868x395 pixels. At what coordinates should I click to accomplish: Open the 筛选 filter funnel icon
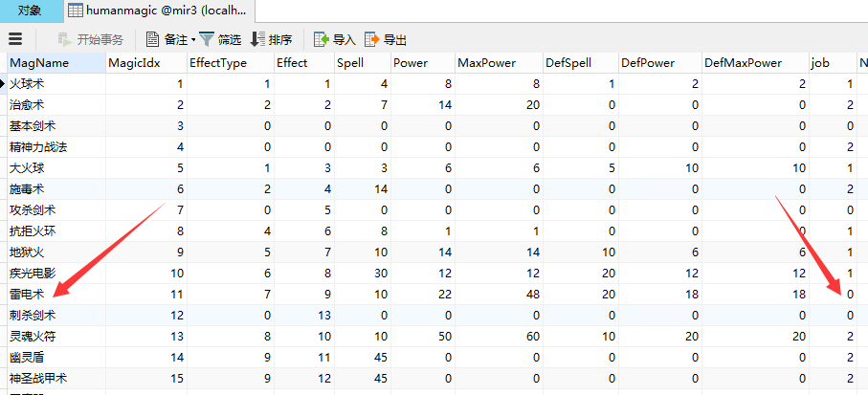click(207, 39)
